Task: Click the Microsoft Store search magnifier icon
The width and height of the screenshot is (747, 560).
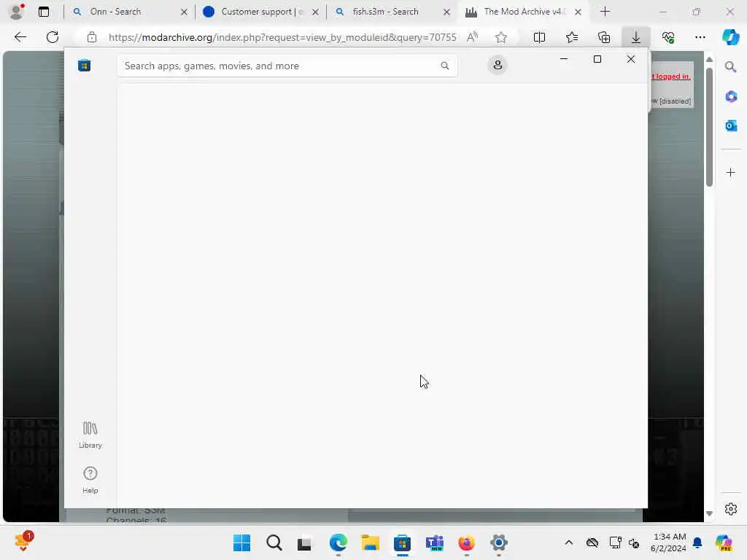Action: (x=444, y=66)
